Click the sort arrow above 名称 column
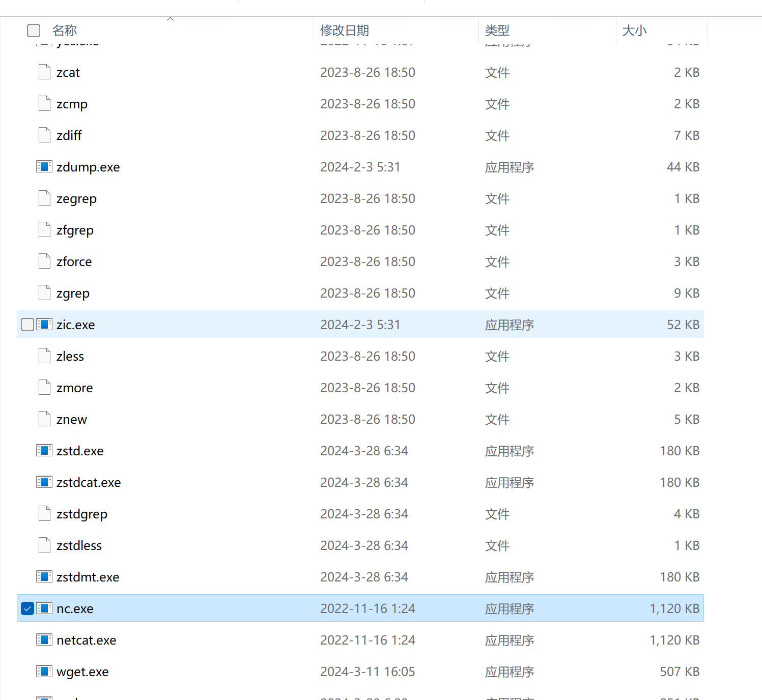Image resolution: width=762 pixels, height=700 pixels. tap(171, 19)
